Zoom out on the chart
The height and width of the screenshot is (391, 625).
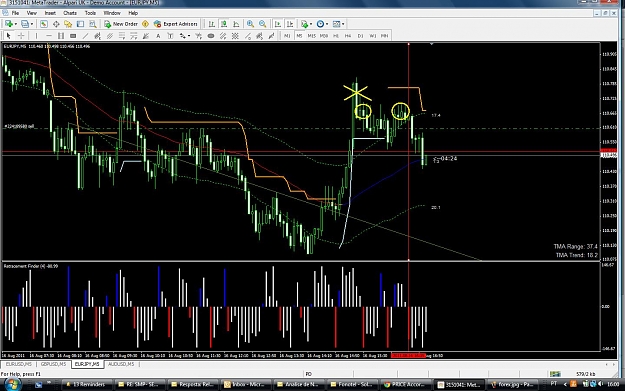coord(263,24)
